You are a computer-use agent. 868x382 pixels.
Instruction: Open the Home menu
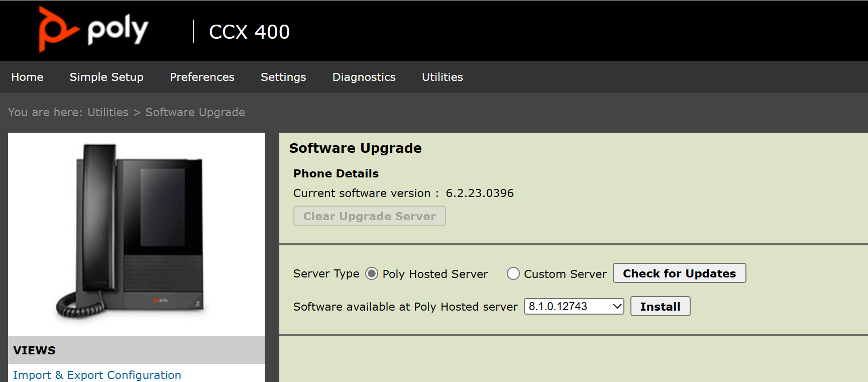click(27, 77)
